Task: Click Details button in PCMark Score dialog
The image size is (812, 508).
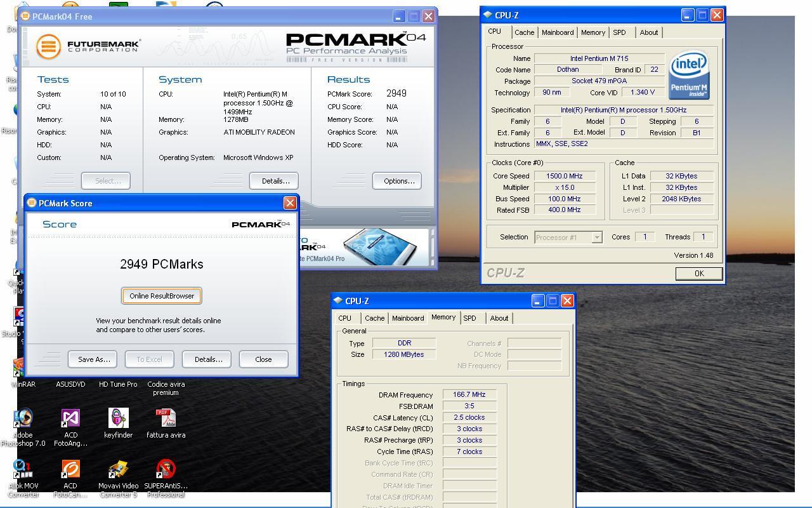Action: (x=208, y=359)
